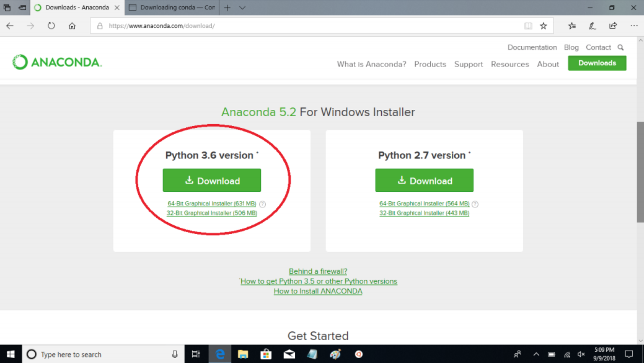
Task: Open How to Install ANACONDA link
Action: (x=318, y=291)
